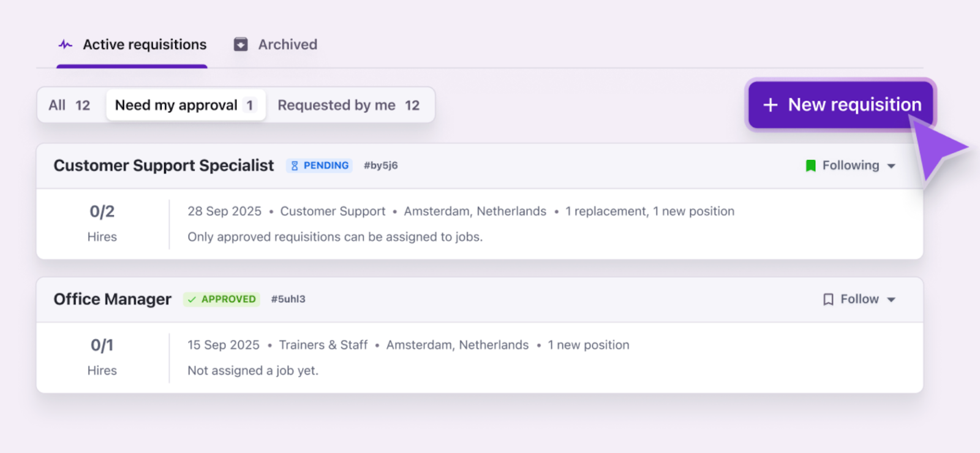Screen dimensions: 980x453
Task: Click the hourglass icon in Pending badge
Action: tap(295, 166)
